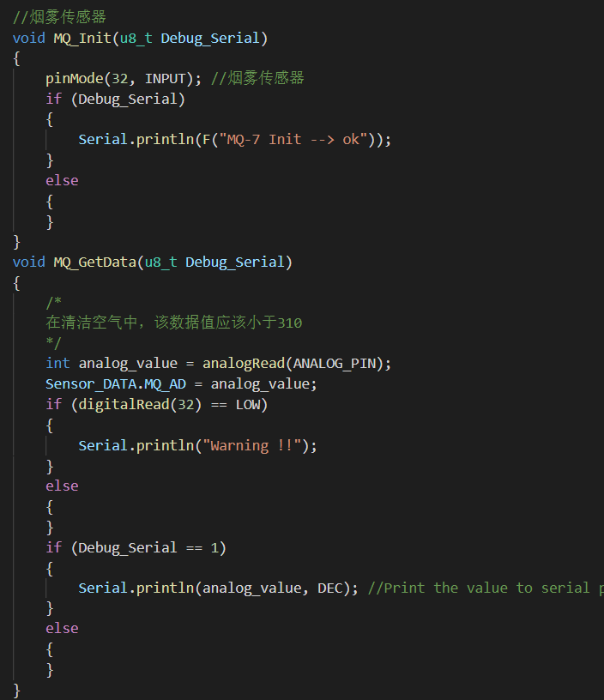Click the function name MQ_GetData
Image resolution: width=604 pixels, height=700 pixels.
(94, 262)
